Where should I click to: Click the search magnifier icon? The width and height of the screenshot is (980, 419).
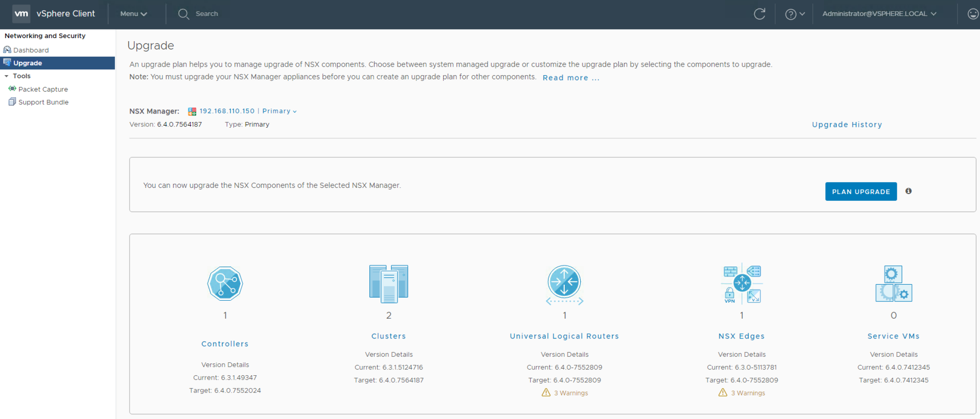pos(183,14)
